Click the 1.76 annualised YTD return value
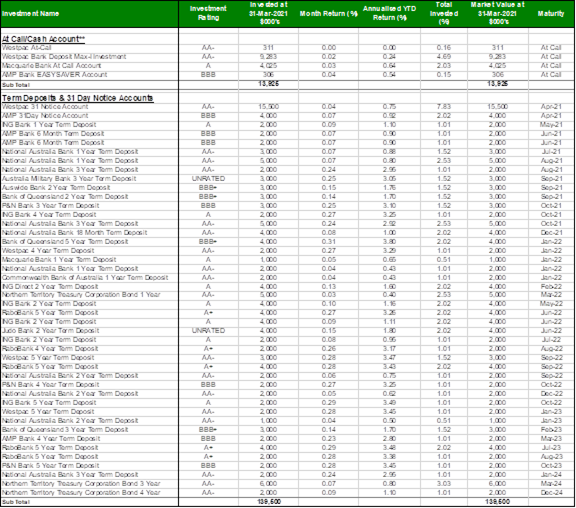576x508 pixels. [389, 188]
